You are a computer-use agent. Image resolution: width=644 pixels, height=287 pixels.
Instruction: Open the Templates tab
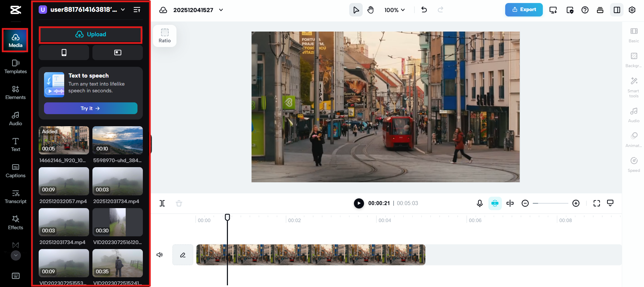(x=15, y=67)
